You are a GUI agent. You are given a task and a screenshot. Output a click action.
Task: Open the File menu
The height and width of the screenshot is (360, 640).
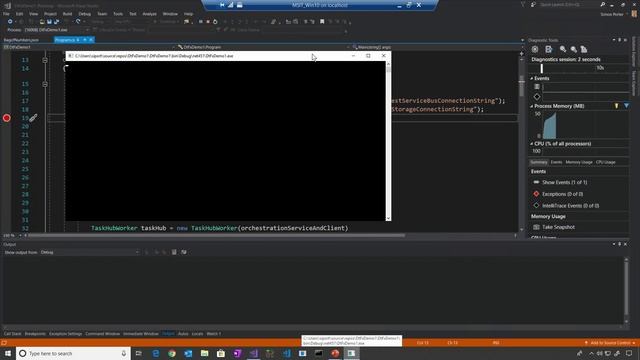click(6, 14)
